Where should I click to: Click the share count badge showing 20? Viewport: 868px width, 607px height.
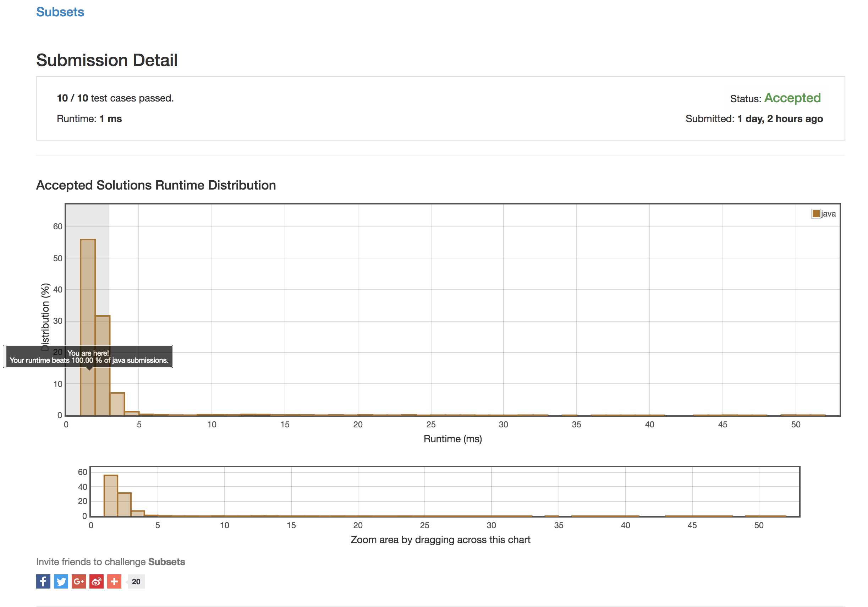(136, 582)
